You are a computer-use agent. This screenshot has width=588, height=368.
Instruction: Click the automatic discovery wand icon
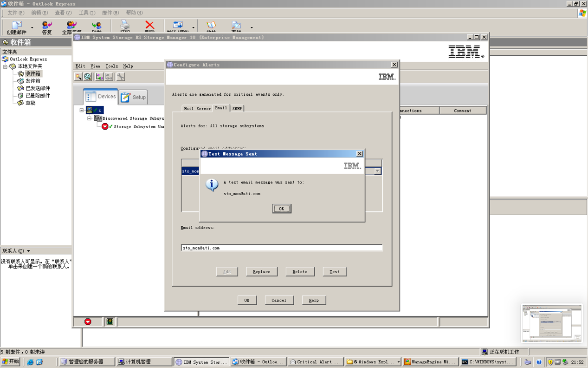(78, 77)
